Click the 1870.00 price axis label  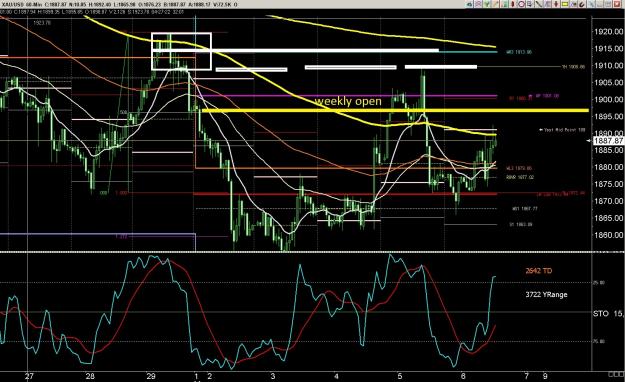[608, 201]
